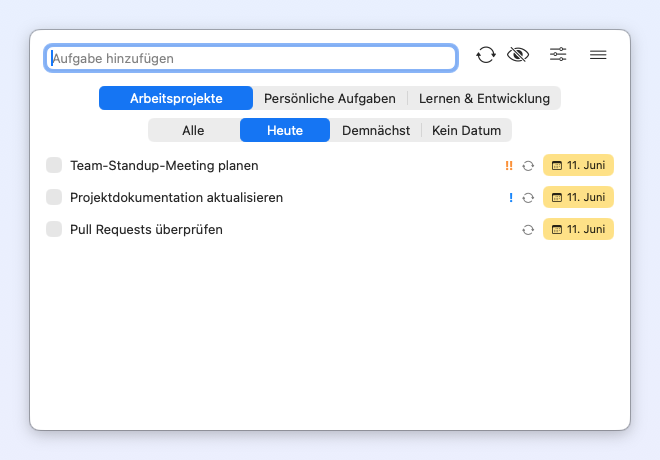Show Alle tasks filter

(193, 130)
